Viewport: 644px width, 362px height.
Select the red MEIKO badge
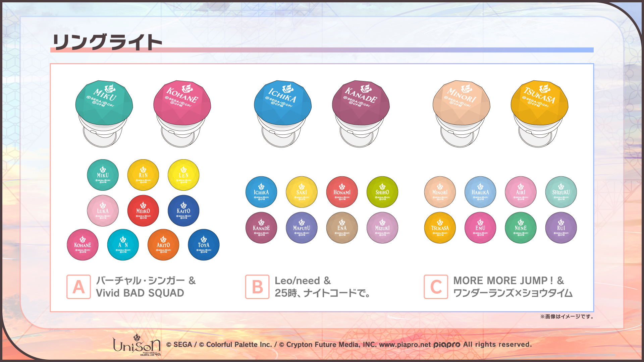pyautogui.click(x=143, y=211)
